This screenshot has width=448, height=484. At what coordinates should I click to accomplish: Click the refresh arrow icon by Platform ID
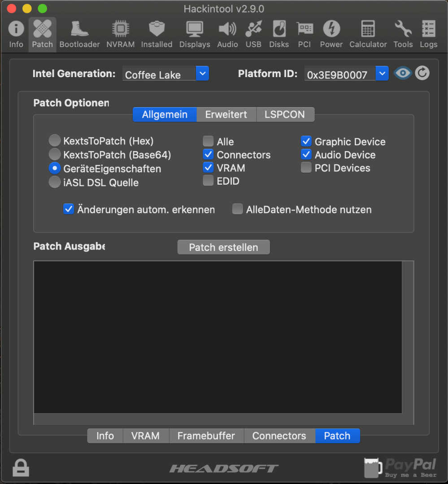422,73
